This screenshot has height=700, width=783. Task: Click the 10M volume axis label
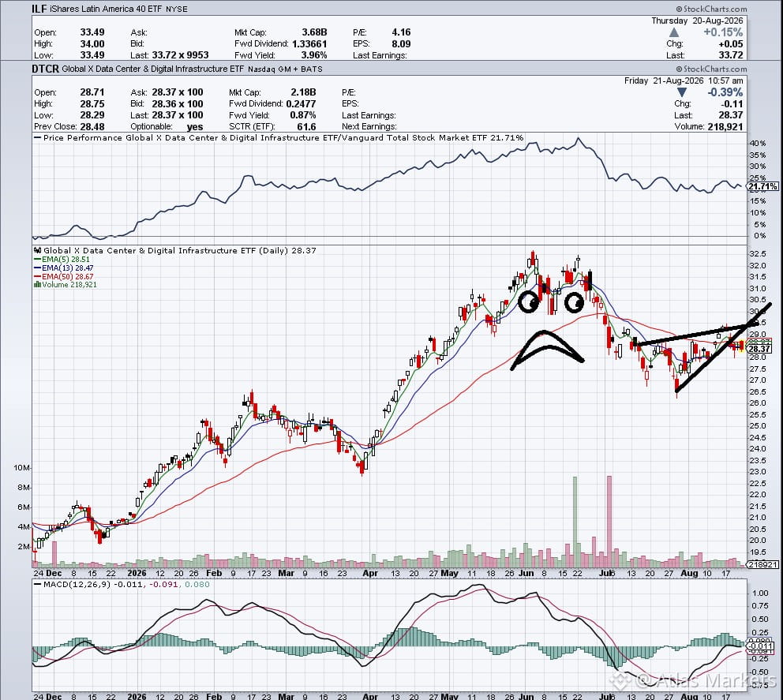coord(21,468)
